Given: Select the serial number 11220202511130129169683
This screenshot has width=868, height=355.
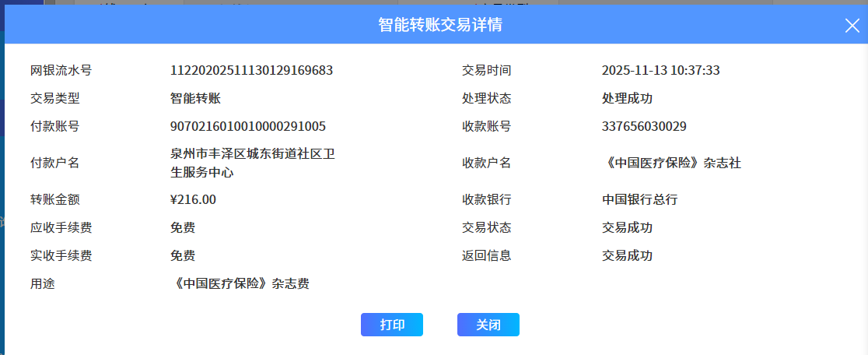Looking at the screenshot, I should (x=251, y=71).
